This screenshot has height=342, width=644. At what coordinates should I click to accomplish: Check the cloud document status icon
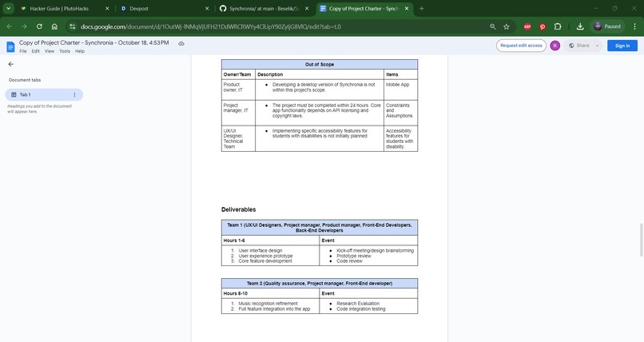coord(181,43)
